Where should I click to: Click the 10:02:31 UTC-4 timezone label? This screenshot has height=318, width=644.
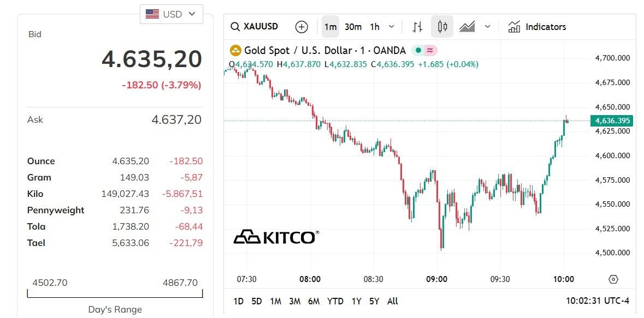point(597,301)
